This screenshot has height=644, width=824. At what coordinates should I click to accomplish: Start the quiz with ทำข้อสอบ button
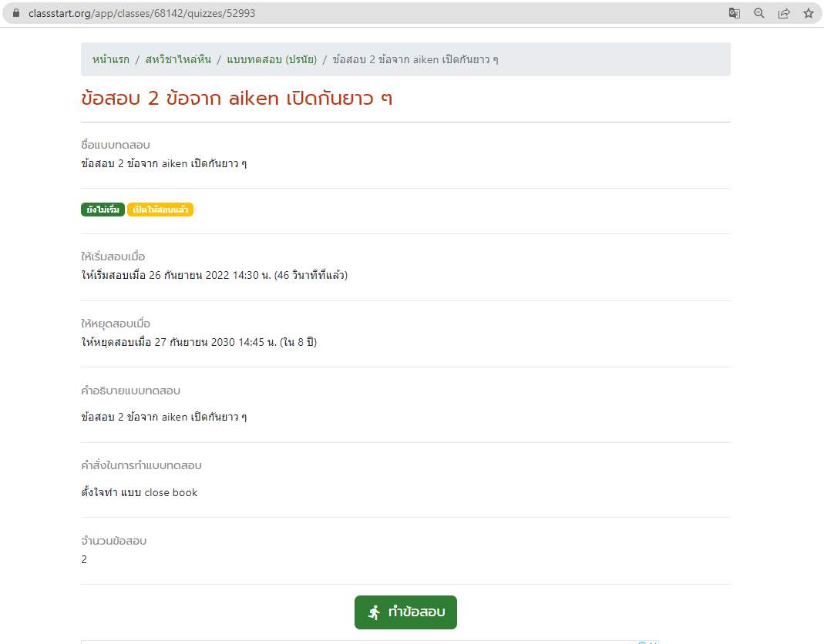click(x=405, y=612)
